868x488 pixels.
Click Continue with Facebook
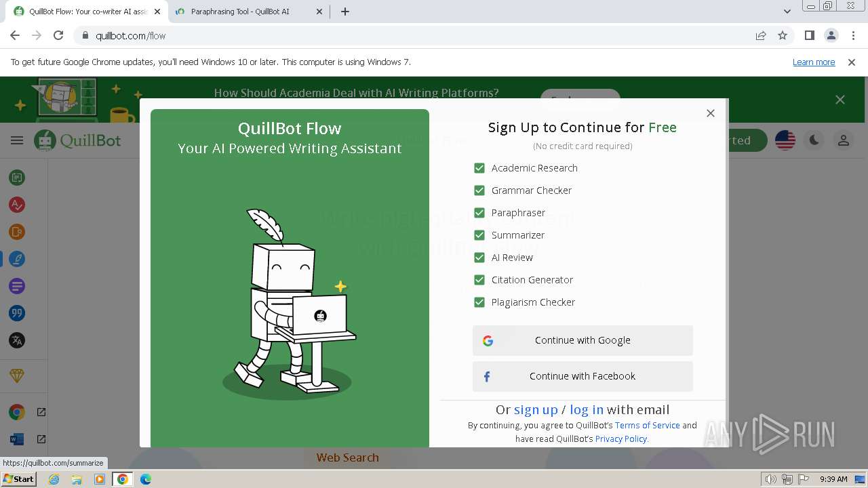[583, 376]
